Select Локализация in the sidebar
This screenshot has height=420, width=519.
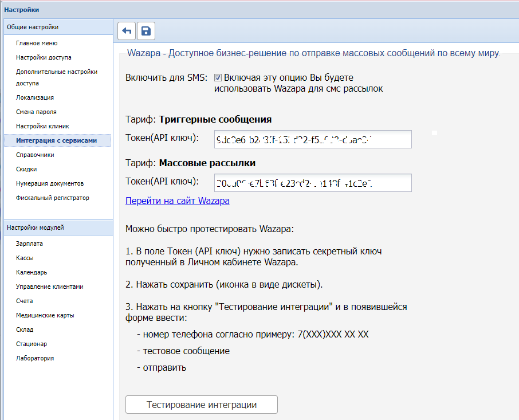point(35,97)
